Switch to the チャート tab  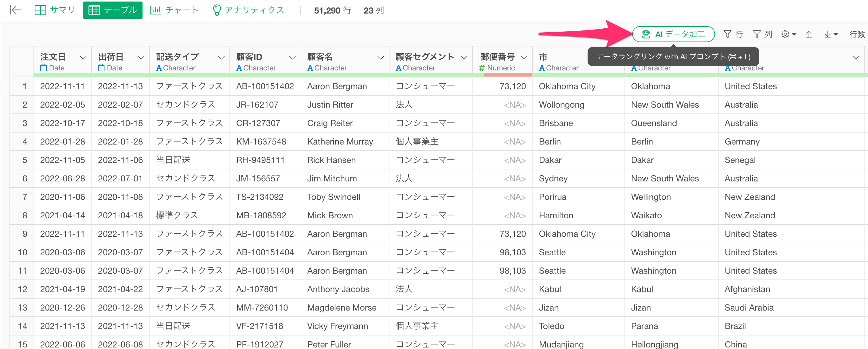(x=174, y=10)
